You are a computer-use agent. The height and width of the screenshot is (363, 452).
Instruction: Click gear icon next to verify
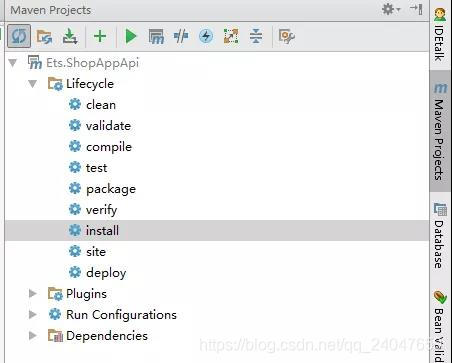pyautogui.click(x=75, y=209)
